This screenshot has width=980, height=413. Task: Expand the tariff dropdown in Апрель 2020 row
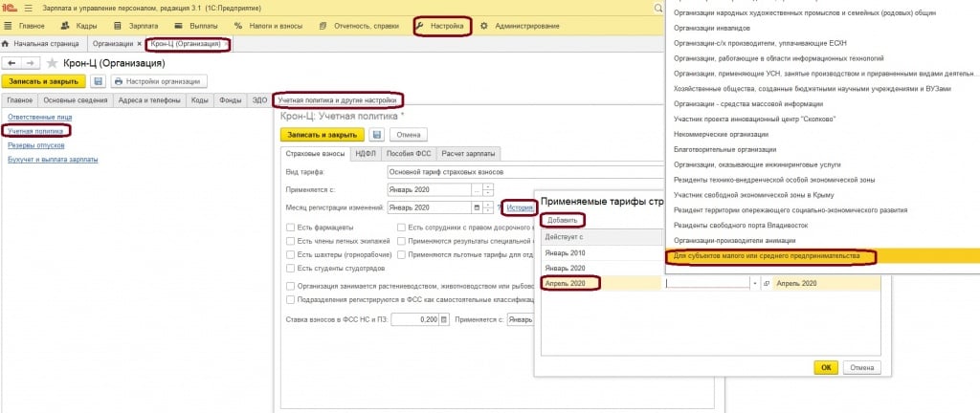point(755,284)
